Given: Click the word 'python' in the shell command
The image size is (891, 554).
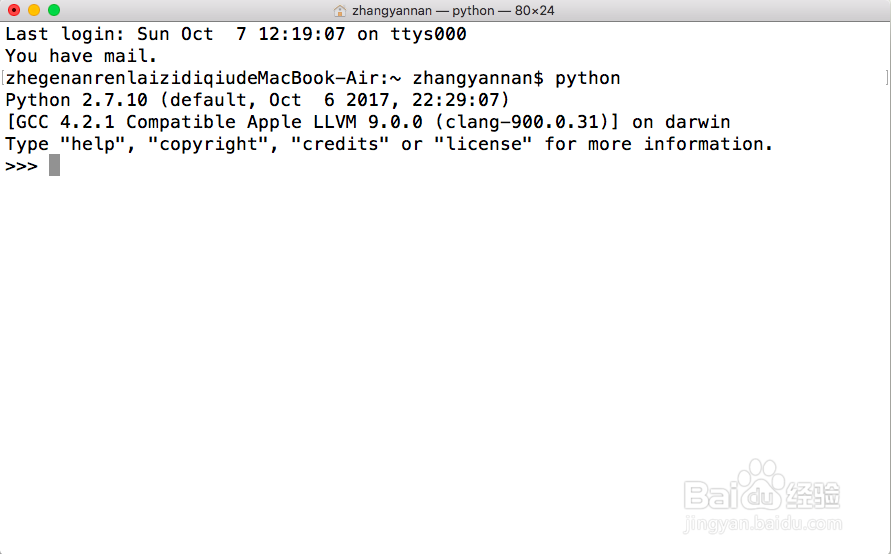Looking at the screenshot, I should coord(588,78).
